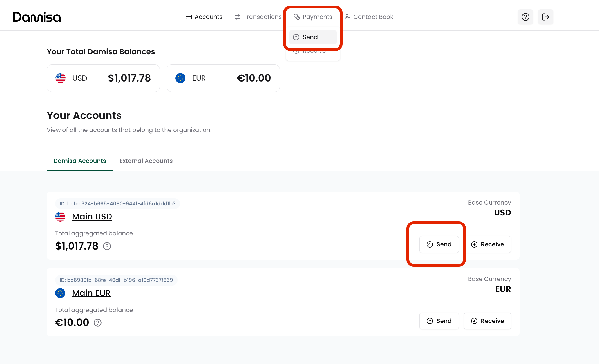Click US flag icon next to Main USD
Viewport: 599px width, 364px height.
click(60, 217)
